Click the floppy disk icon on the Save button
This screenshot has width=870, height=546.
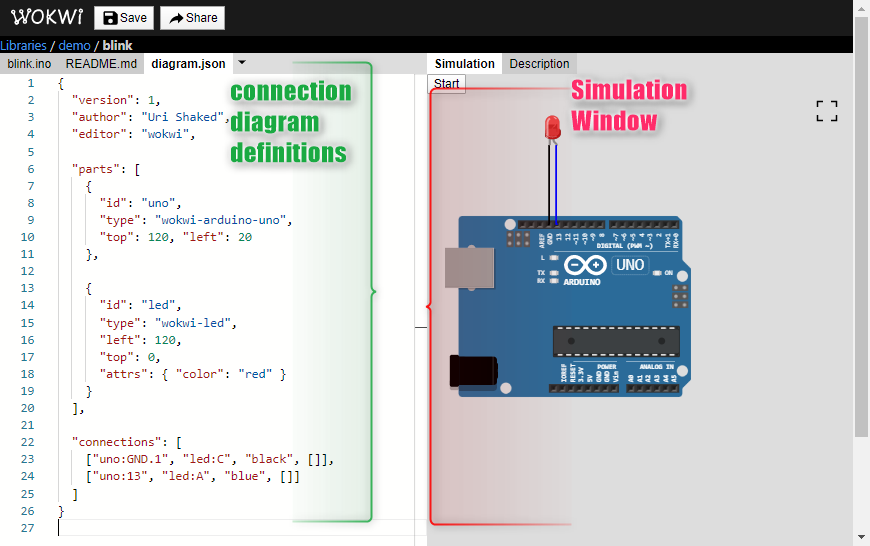[110, 18]
